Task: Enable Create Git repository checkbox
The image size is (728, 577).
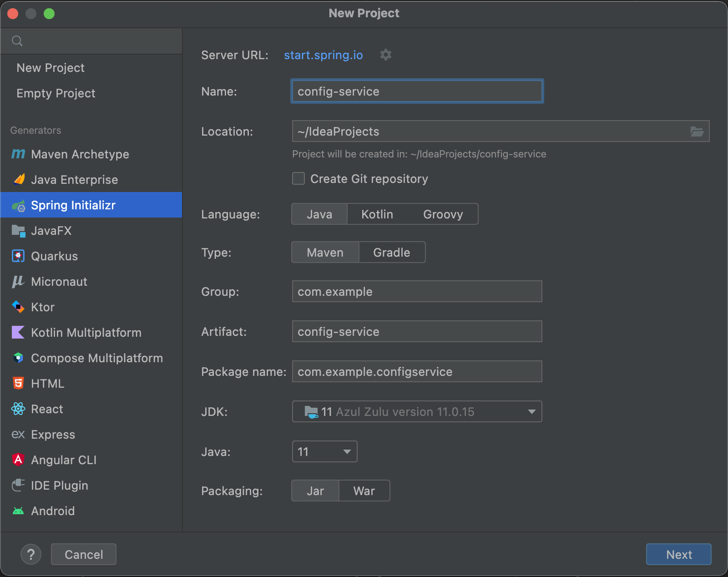Action: 298,178
